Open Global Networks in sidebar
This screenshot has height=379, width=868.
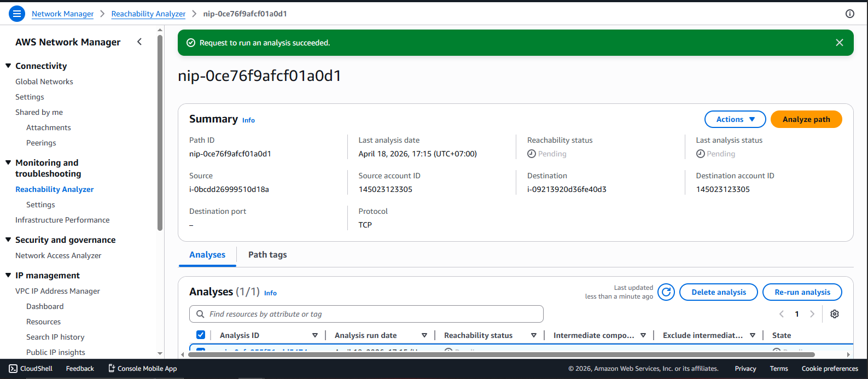pyautogui.click(x=44, y=81)
